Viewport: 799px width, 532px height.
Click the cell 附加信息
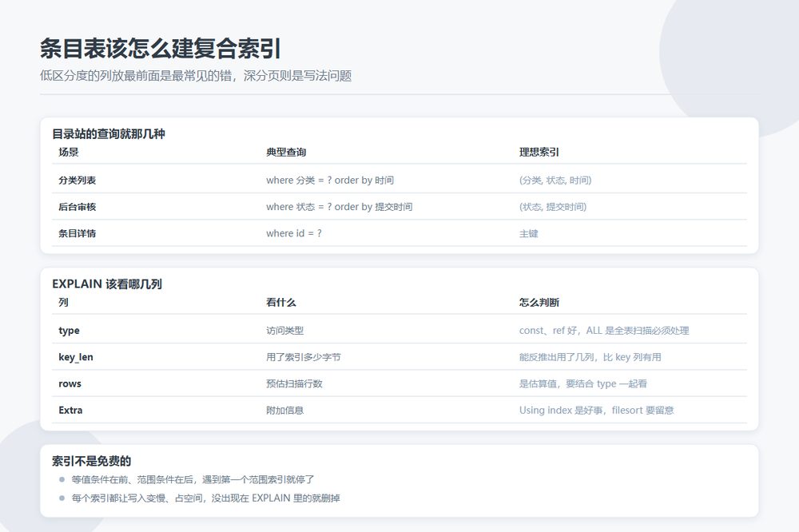[x=285, y=410]
